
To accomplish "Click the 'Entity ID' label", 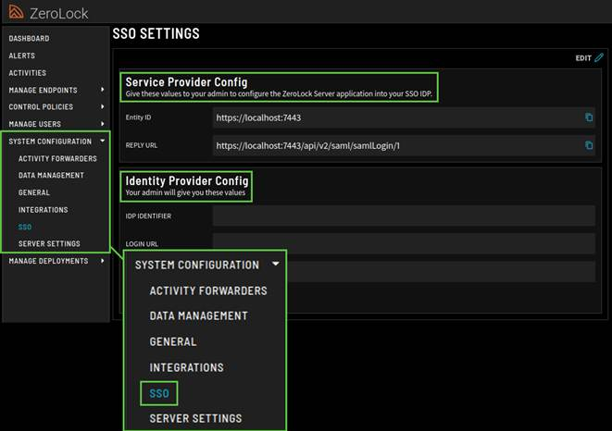I will (138, 117).
